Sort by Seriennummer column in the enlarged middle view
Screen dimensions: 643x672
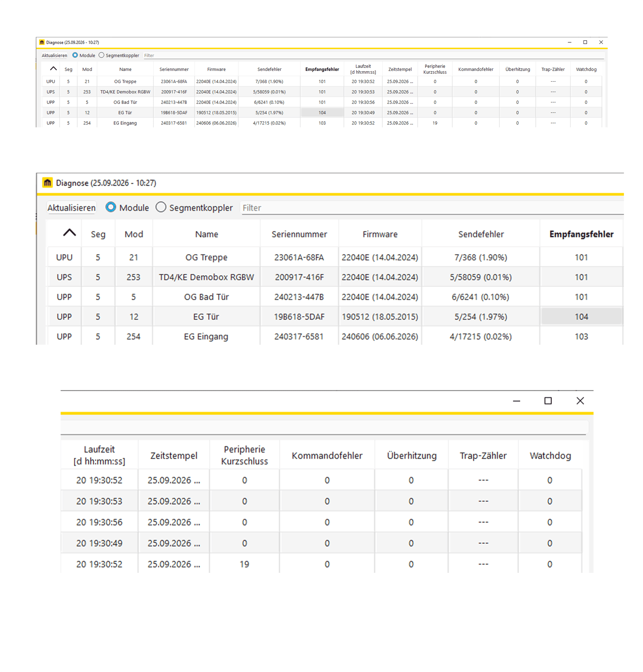299,234
